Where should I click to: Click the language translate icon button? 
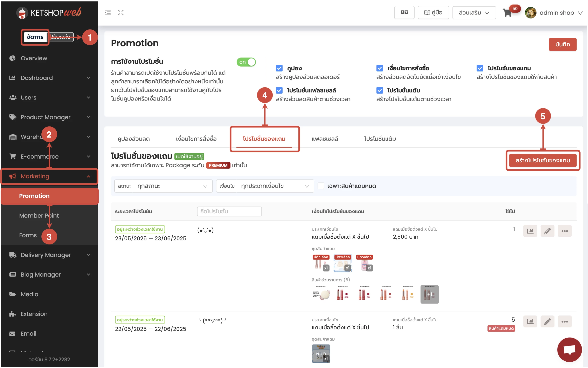click(x=404, y=12)
